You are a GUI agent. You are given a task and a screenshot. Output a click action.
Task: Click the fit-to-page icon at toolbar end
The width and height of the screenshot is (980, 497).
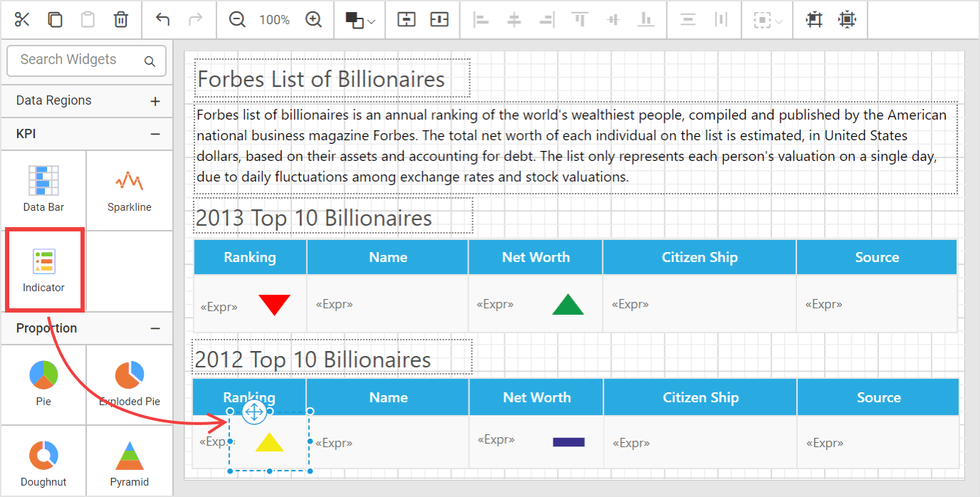pos(847,19)
